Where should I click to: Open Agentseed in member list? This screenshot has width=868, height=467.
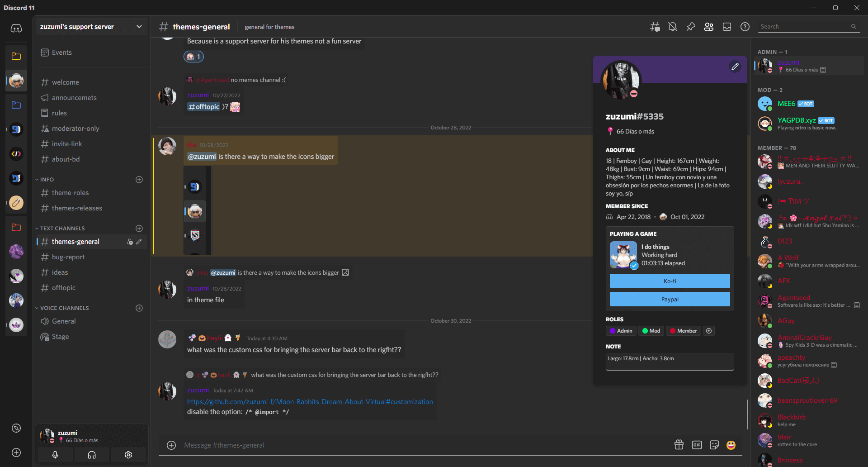(x=809, y=301)
